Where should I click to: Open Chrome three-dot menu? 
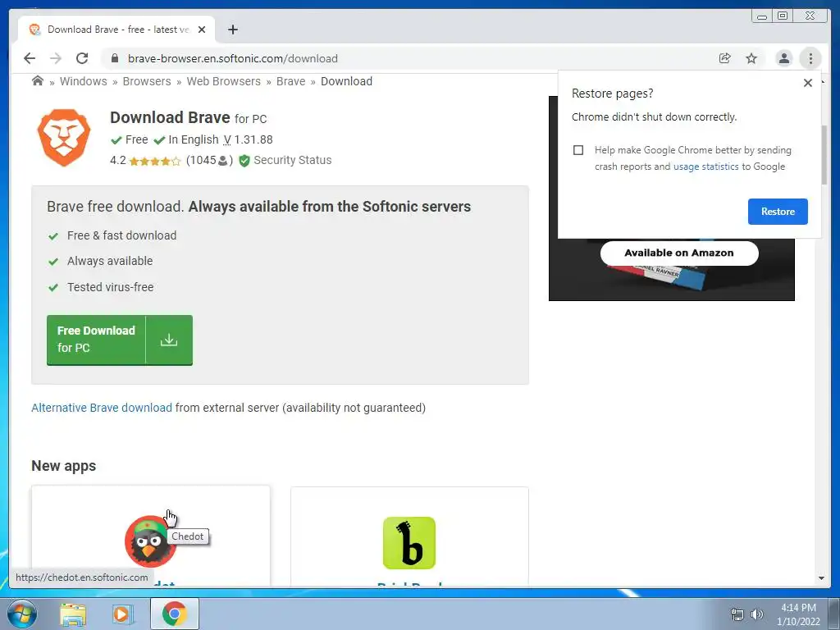coord(810,58)
